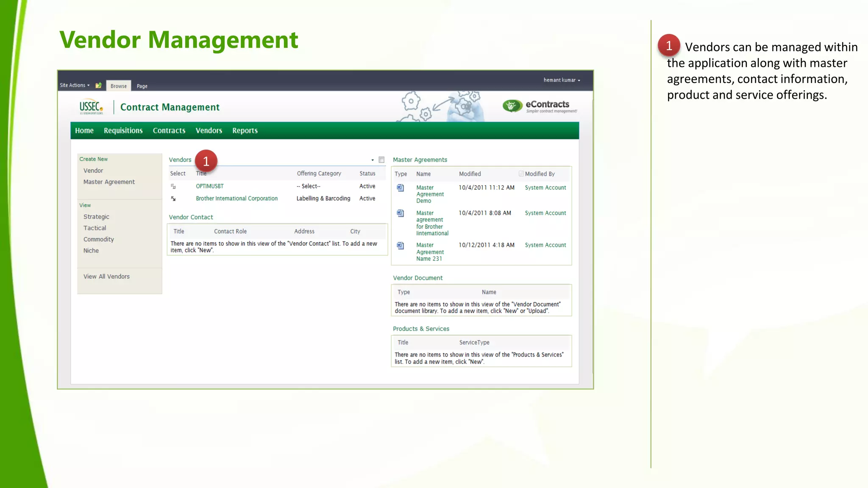
Task: Click View All Vendors link
Action: 106,277
